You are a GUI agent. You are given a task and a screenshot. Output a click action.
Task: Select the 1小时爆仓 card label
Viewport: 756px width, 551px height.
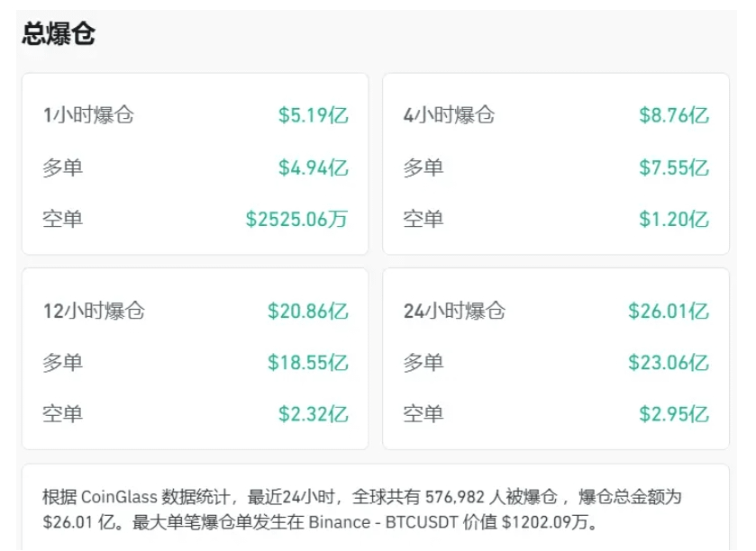tap(87, 115)
